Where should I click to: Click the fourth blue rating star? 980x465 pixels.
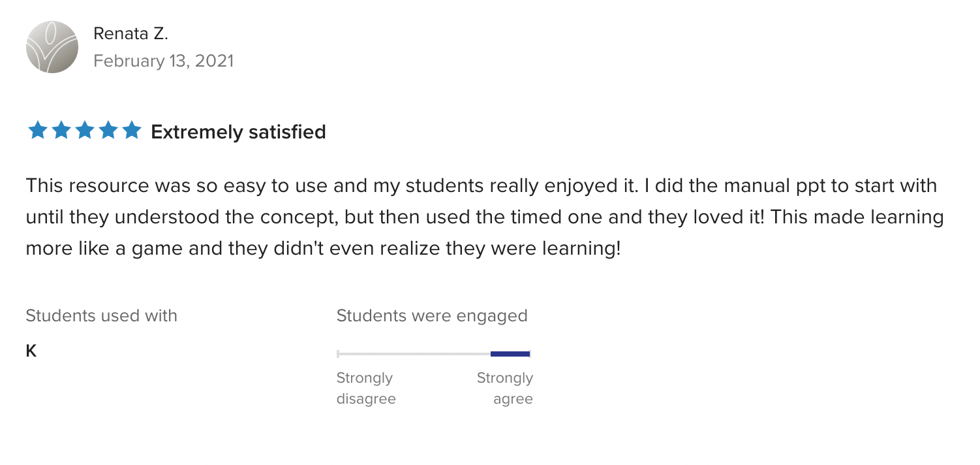coord(108,131)
